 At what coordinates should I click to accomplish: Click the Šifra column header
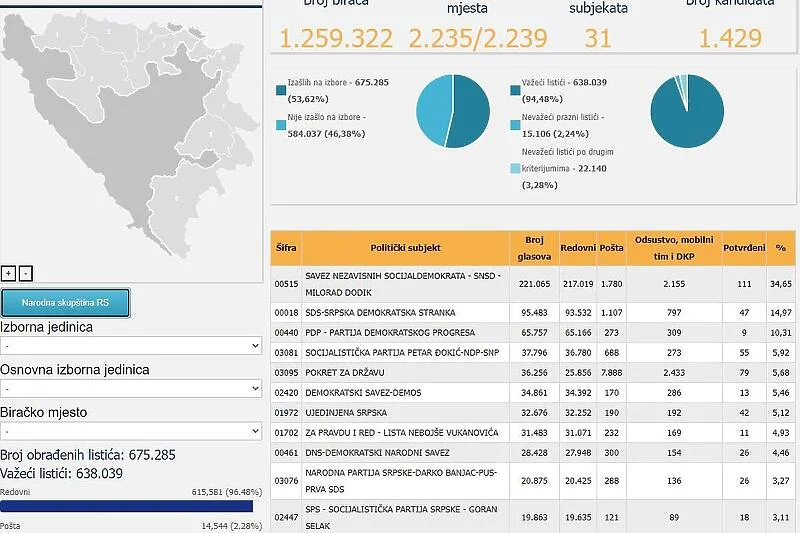(x=285, y=247)
